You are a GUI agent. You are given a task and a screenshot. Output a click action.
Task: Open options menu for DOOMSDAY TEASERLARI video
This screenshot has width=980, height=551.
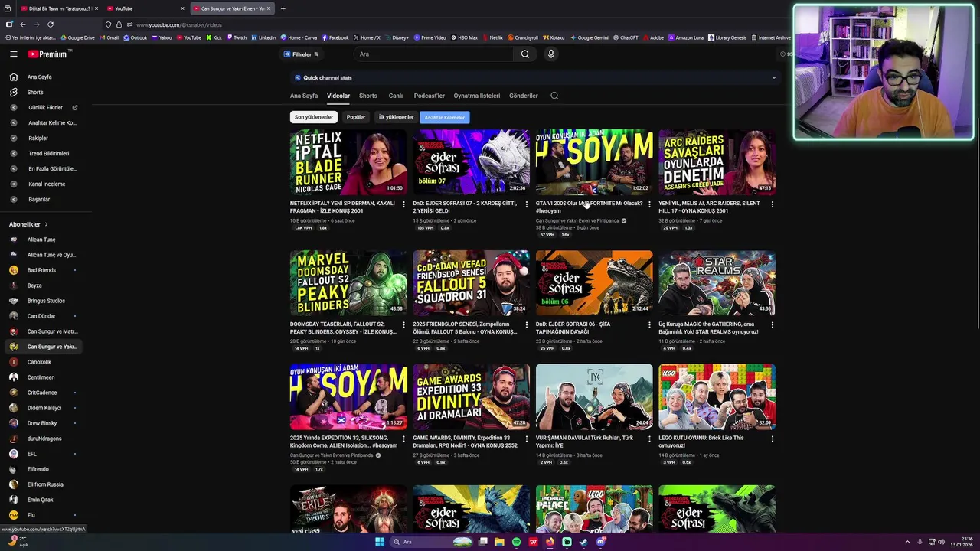pos(403,325)
